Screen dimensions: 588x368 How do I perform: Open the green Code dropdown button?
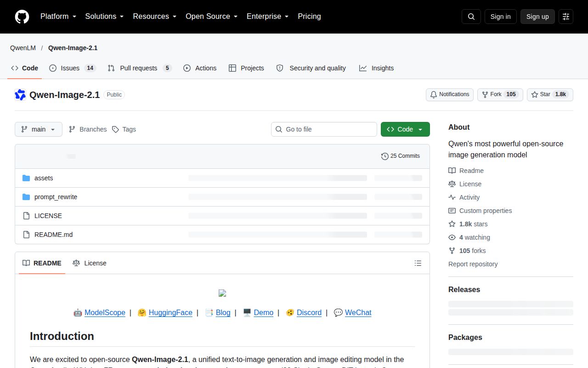pos(405,129)
